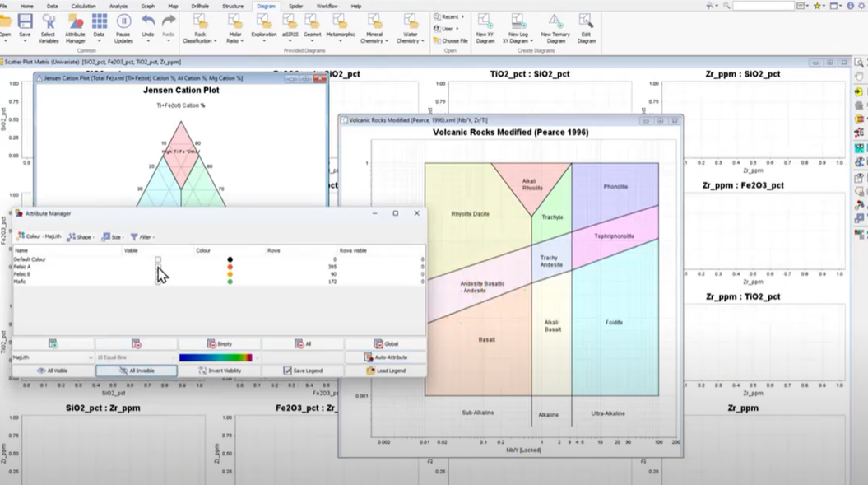Image resolution: width=868 pixels, height=485 pixels.
Task: Open the aSIRIS diagrams dropdown
Action: coord(290,28)
